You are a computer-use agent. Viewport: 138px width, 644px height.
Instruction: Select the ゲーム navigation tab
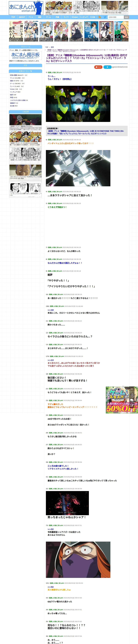49,17
